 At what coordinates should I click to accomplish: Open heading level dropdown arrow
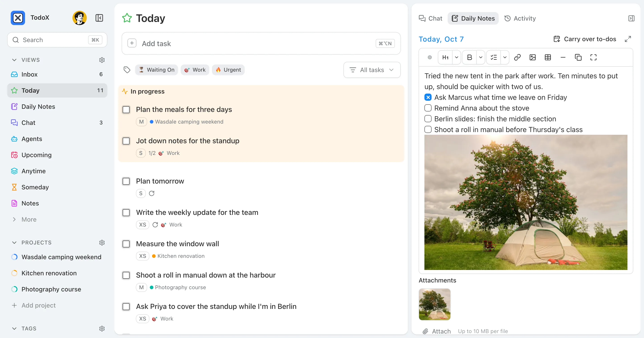click(x=456, y=57)
